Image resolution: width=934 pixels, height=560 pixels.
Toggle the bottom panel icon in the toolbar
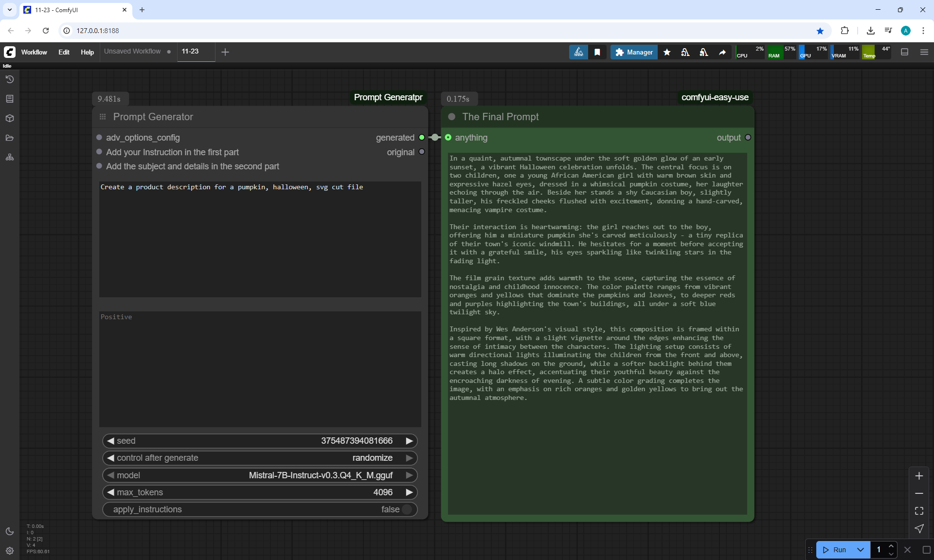point(905,52)
